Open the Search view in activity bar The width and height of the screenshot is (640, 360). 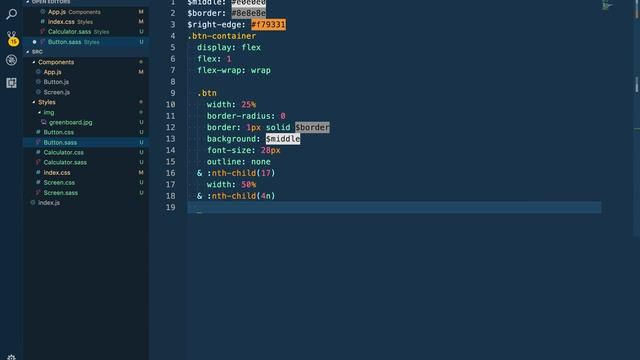11,14
